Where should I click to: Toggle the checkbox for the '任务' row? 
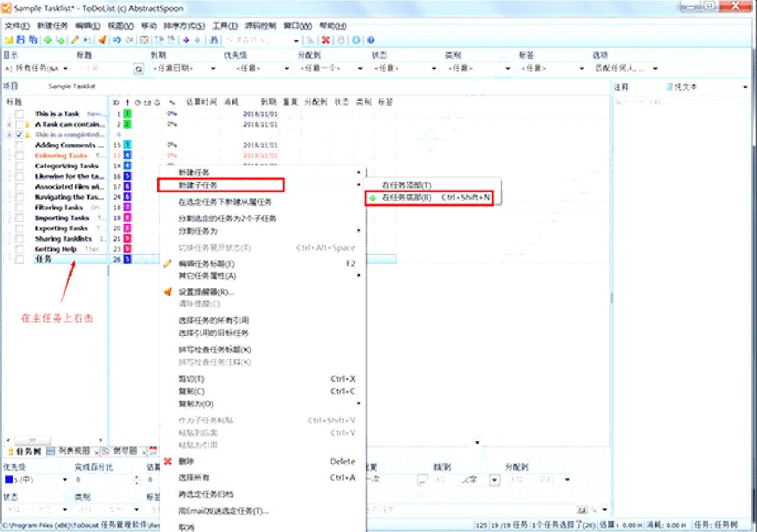[19, 259]
